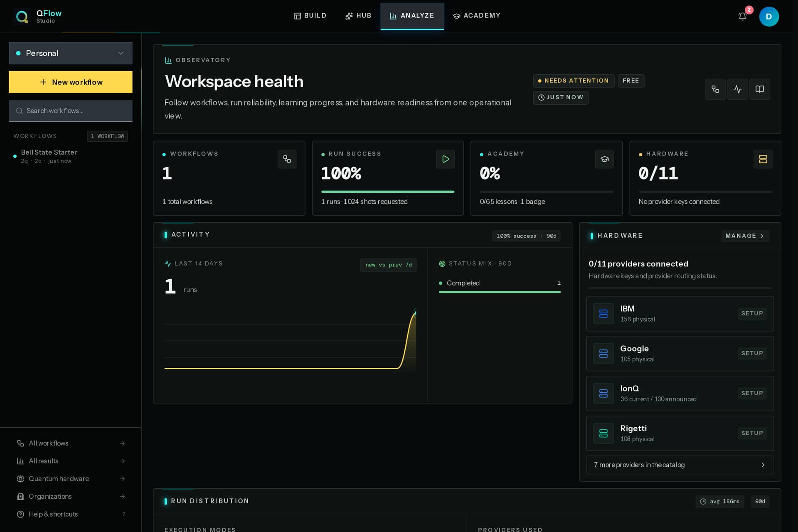
Task: Click the IonQ provider server icon
Action: click(603, 393)
